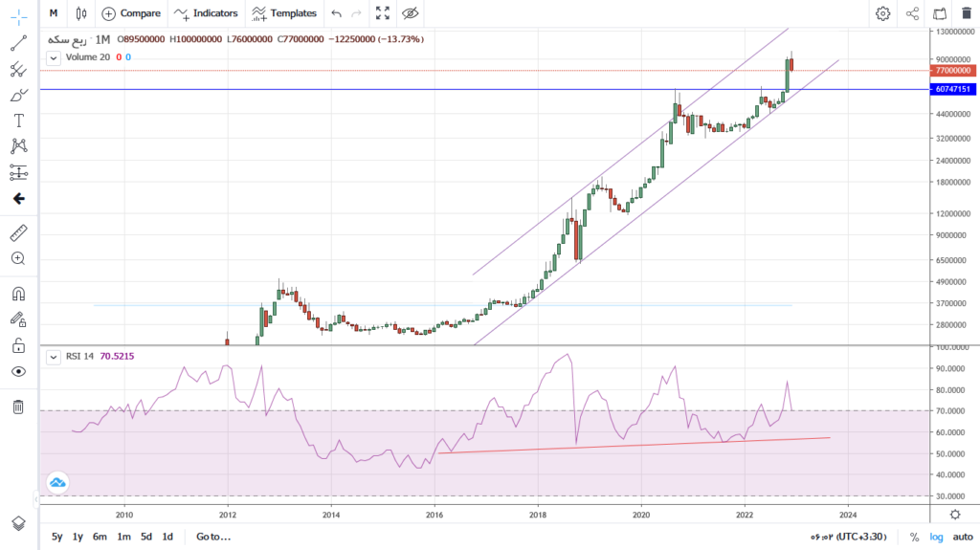980x550 pixels.
Task: Click the ربع سکه symbol name
Action: tap(68, 39)
